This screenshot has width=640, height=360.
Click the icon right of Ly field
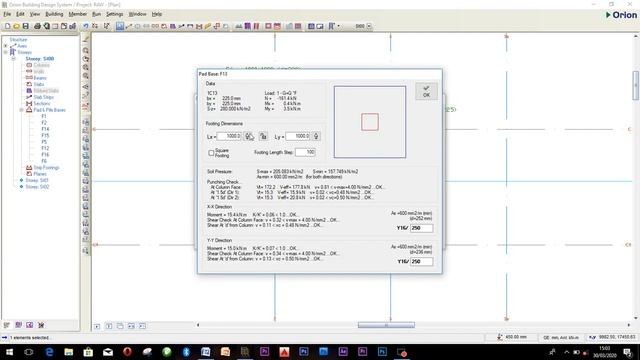pos(316,136)
